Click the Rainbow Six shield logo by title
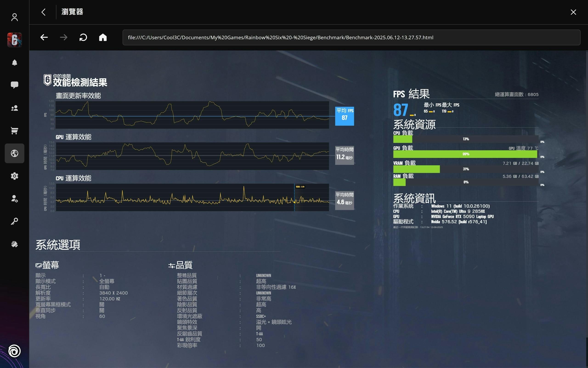 pos(48,80)
